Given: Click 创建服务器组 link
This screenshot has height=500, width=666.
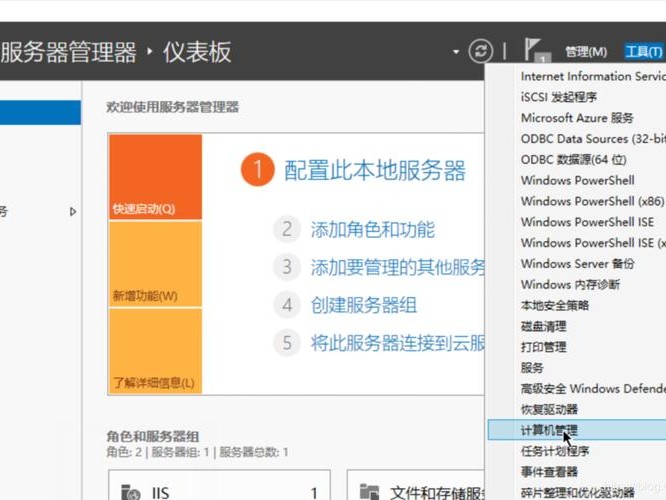Looking at the screenshot, I should 364,305.
